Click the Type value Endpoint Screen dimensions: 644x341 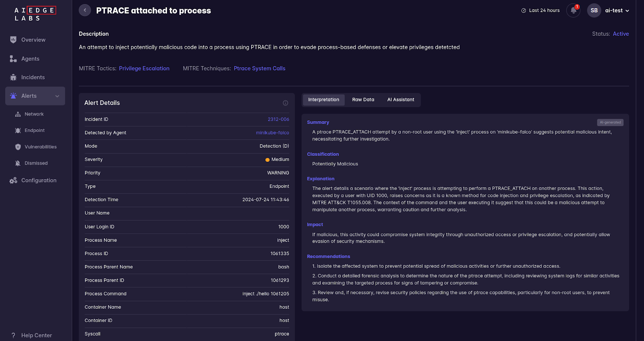click(x=279, y=186)
